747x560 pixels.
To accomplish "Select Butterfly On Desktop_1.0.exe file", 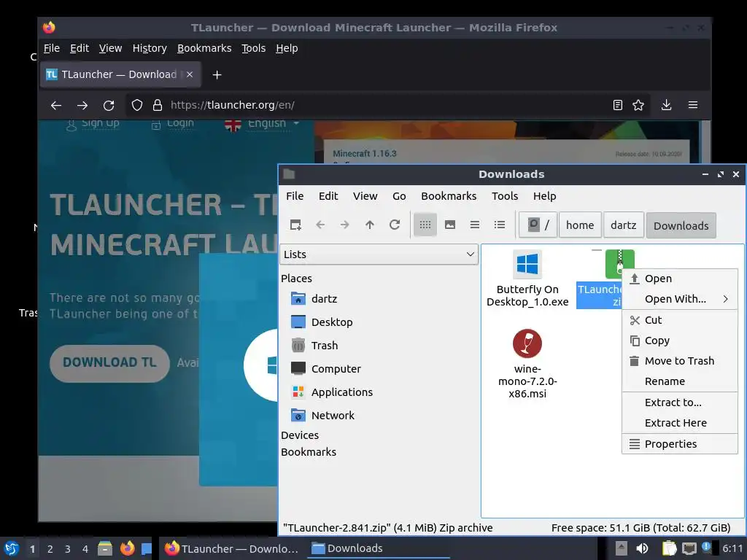I will (x=527, y=279).
